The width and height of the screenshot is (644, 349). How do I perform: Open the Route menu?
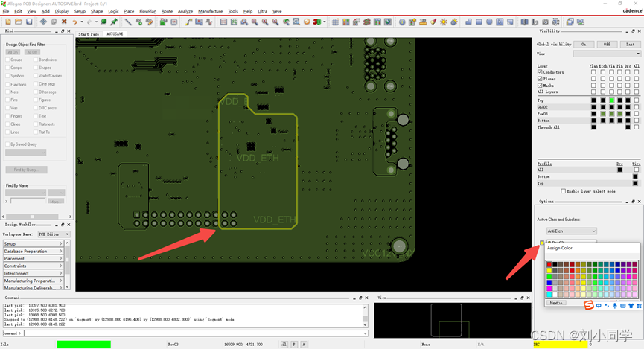(x=167, y=12)
